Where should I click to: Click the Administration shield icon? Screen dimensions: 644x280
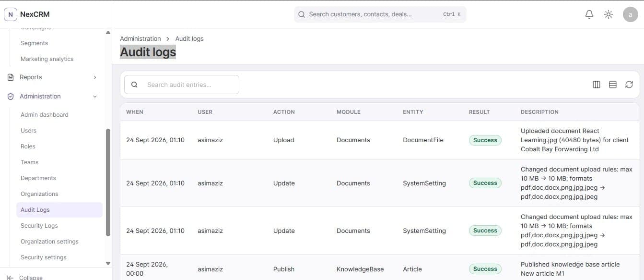pyautogui.click(x=11, y=97)
